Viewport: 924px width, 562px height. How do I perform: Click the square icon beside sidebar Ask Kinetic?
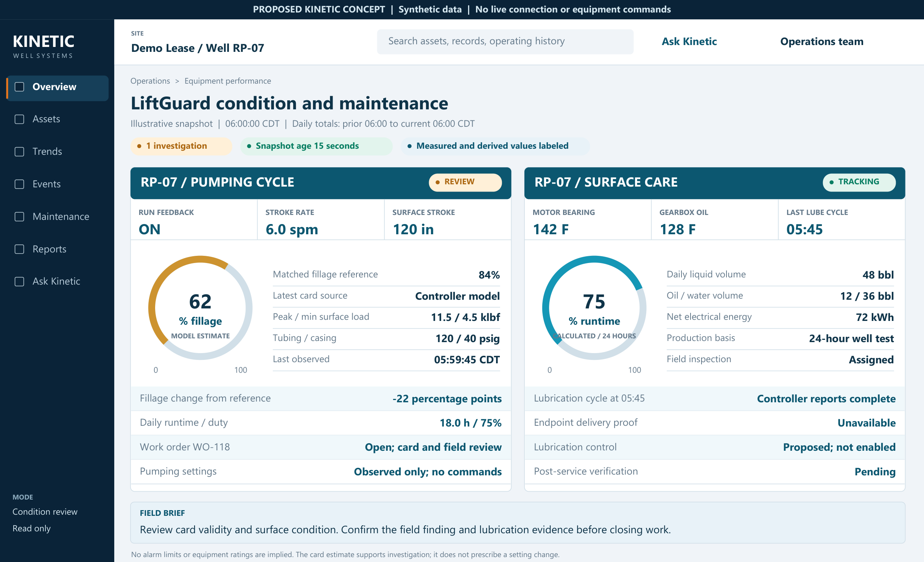pyautogui.click(x=19, y=282)
